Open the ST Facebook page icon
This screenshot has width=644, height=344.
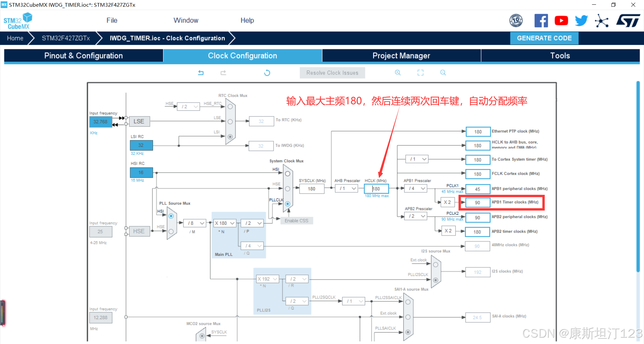tap(541, 20)
